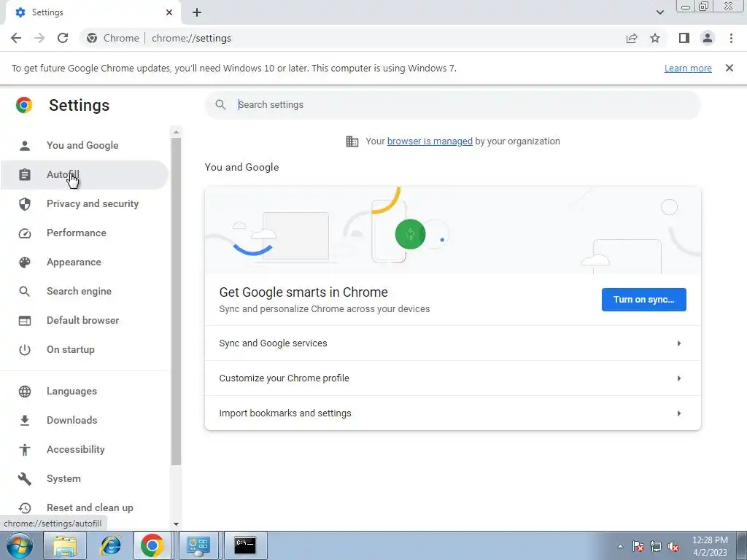Open Search engine section

pyautogui.click(x=85, y=291)
